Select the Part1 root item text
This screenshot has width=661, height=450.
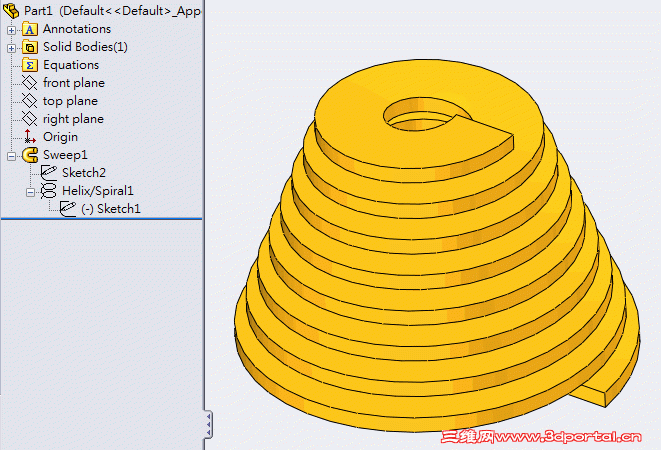point(113,11)
